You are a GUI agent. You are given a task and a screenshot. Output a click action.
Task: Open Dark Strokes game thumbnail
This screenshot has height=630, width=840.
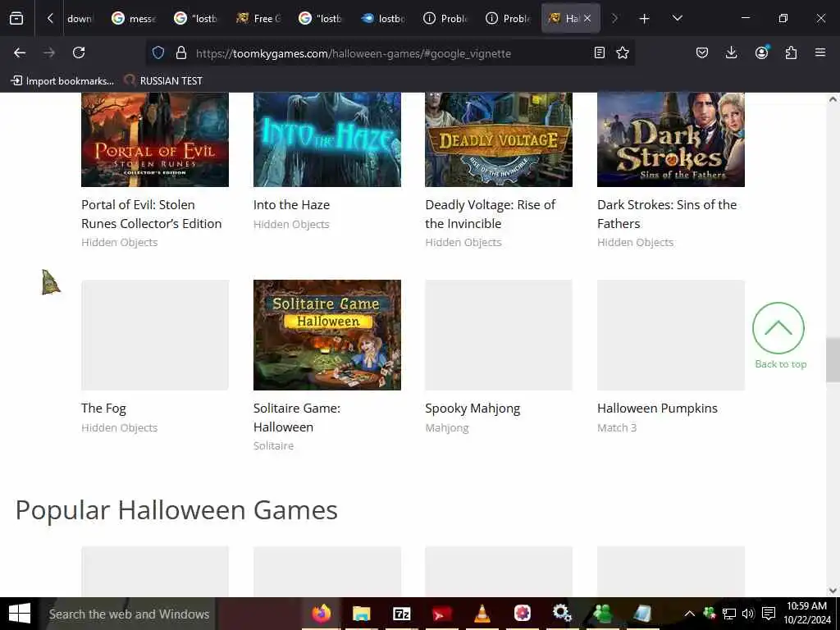(671, 139)
